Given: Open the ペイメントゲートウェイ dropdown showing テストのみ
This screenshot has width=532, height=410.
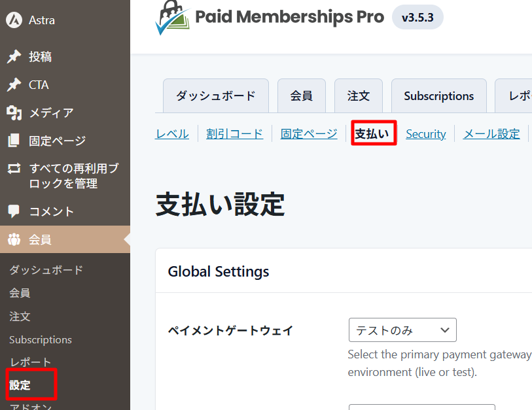Looking at the screenshot, I should point(402,330).
